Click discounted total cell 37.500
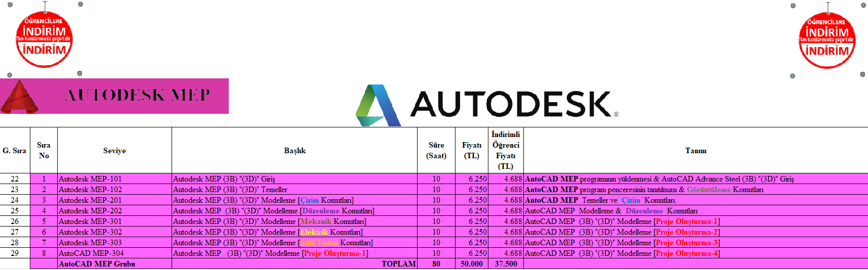This screenshot has height=270, width=868. (x=506, y=264)
